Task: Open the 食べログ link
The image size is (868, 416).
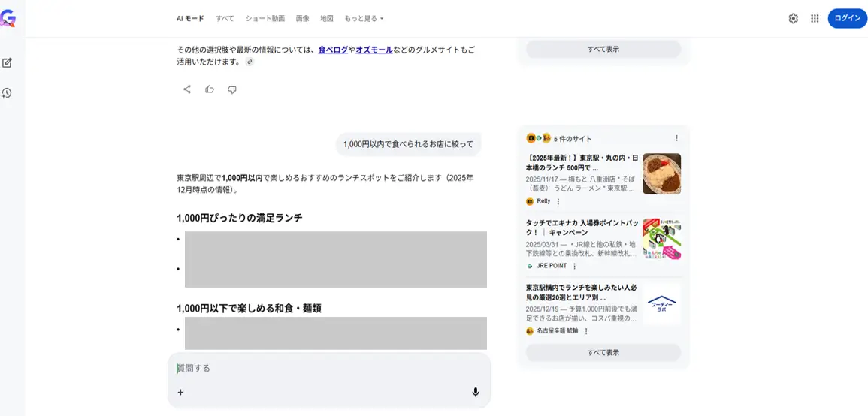Action: click(333, 50)
